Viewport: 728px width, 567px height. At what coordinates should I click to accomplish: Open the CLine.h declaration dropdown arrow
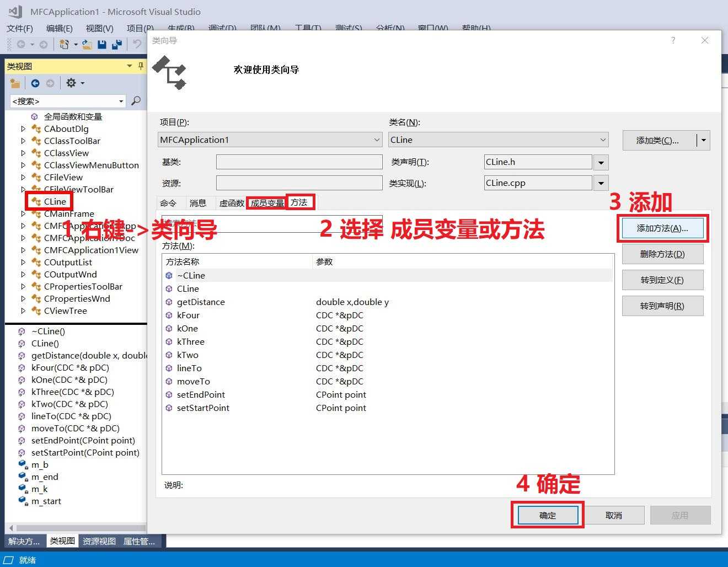[601, 162]
